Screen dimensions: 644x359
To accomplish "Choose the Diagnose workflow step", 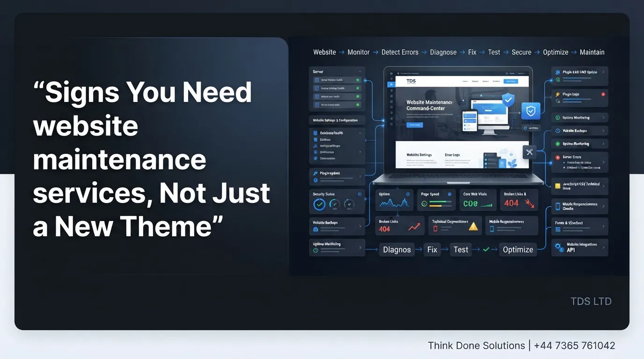I will tap(443, 52).
